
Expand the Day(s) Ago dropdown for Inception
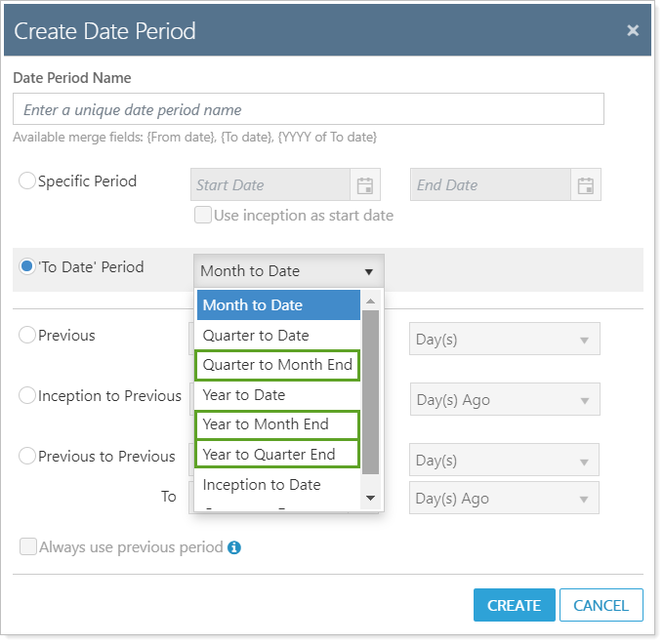pos(505,399)
